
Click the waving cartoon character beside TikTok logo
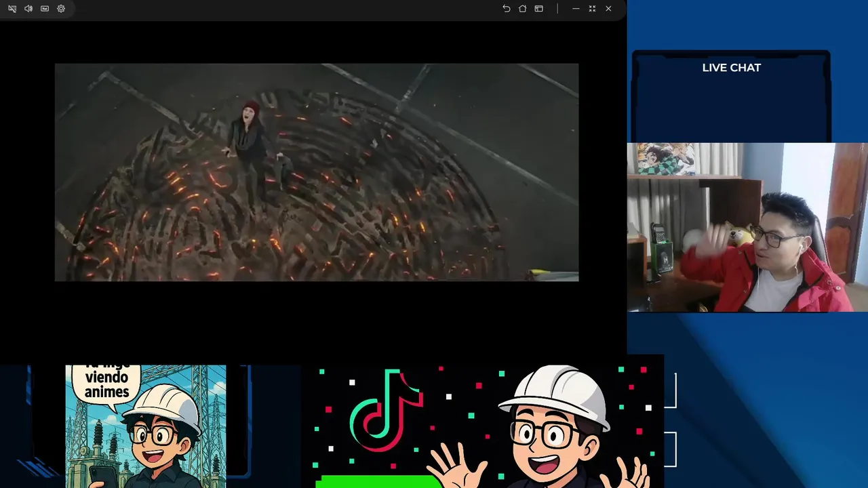click(x=539, y=427)
